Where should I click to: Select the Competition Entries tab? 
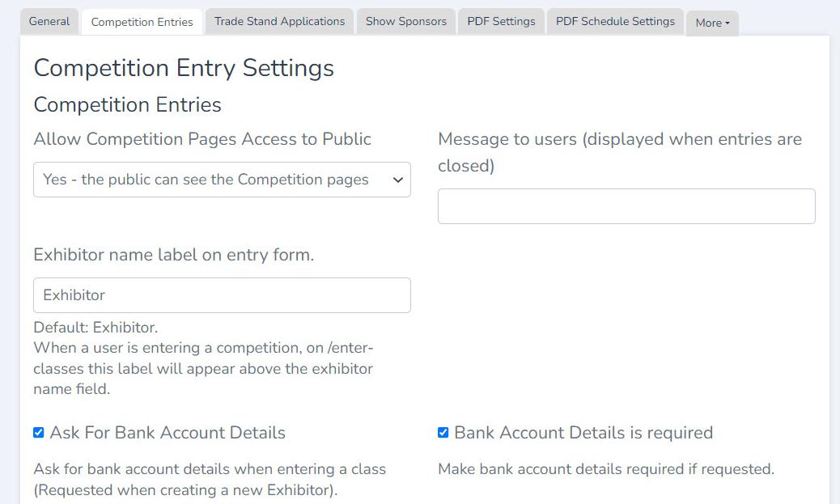pos(142,22)
